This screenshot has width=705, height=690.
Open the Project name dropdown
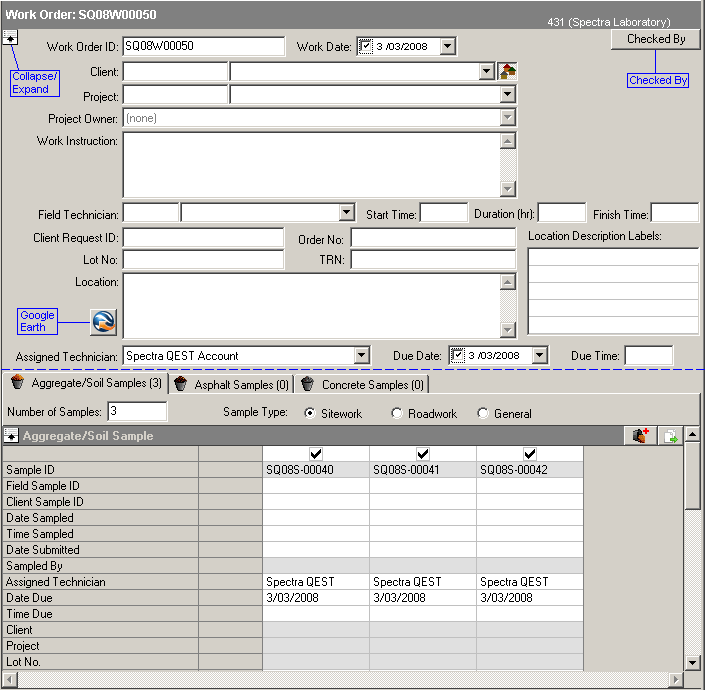[x=508, y=95]
